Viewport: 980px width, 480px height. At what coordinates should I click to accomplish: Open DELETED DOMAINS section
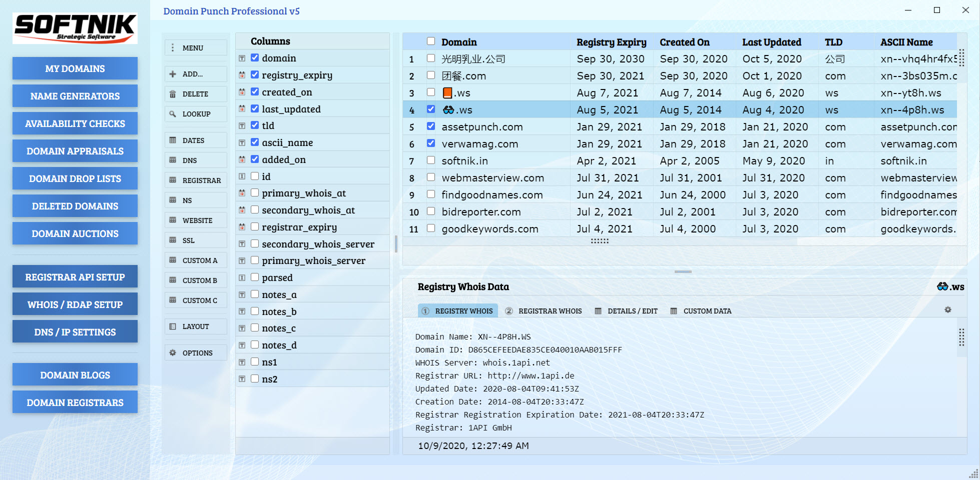(x=75, y=206)
